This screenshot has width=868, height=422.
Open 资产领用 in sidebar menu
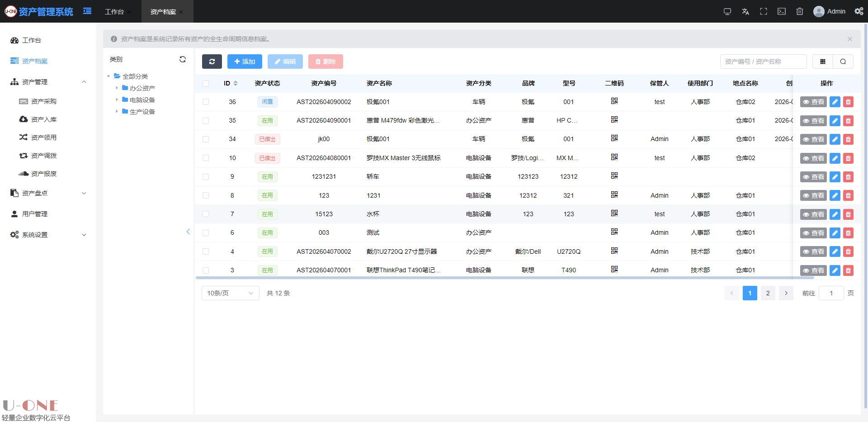coord(43,138)
